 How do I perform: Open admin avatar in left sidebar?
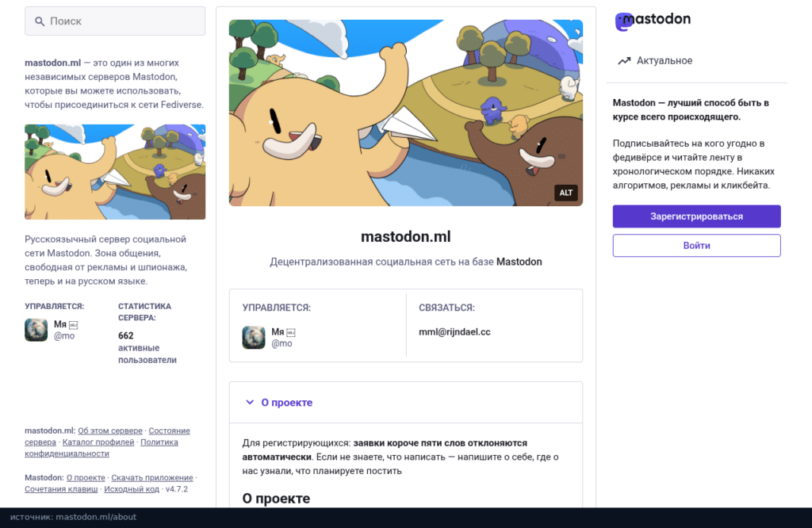coord(36,330)
